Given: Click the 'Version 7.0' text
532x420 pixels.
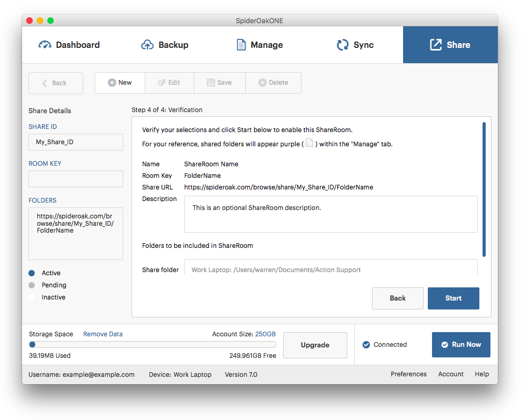Looking at the screenshot, I should pyautogui.click(x=241, y=375).
